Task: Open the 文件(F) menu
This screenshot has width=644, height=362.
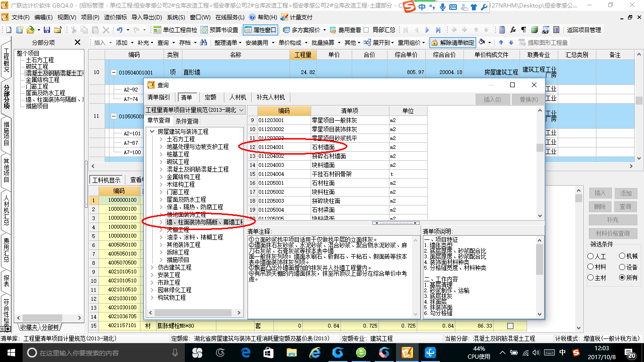Action: [x=20, y=17]
